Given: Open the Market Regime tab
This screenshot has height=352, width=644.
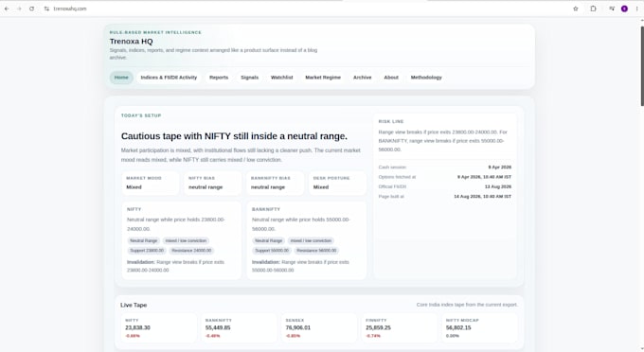Looking at the screenshot, I should [323, 78].
